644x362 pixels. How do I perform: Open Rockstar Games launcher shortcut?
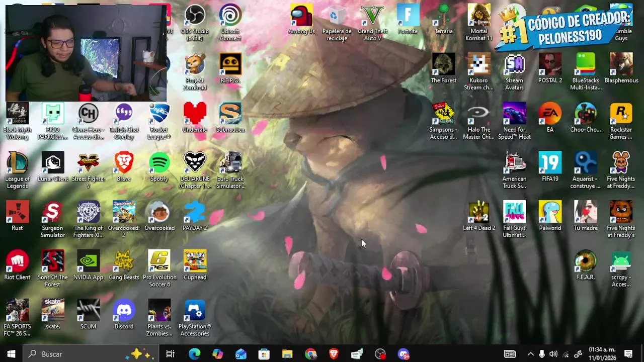tap(621, 121)
